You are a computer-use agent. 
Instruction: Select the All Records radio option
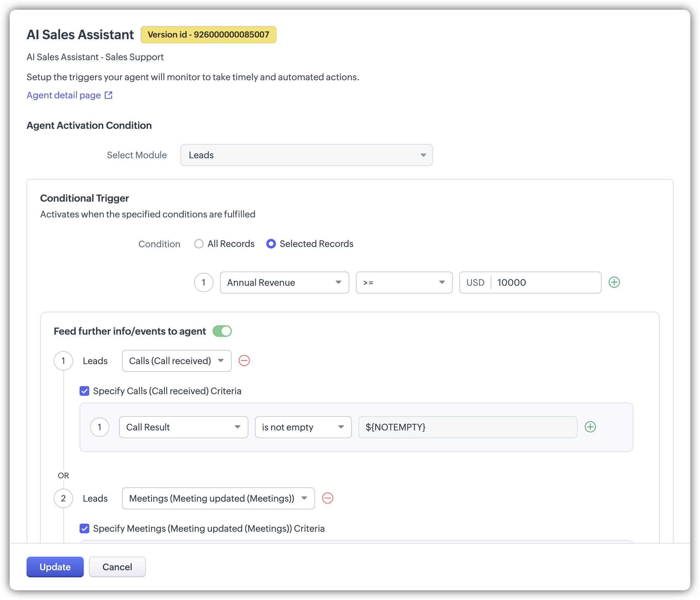199,244
